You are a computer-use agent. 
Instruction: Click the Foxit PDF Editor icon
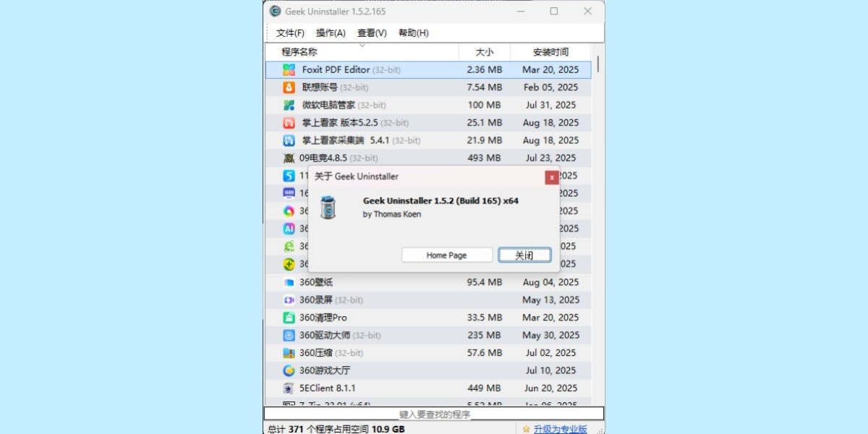pos(289,70)
